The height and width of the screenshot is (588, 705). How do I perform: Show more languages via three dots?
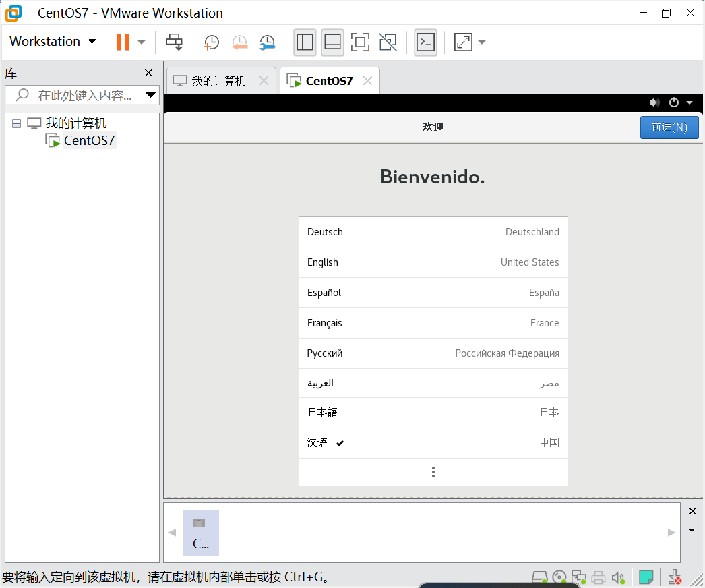433,472
